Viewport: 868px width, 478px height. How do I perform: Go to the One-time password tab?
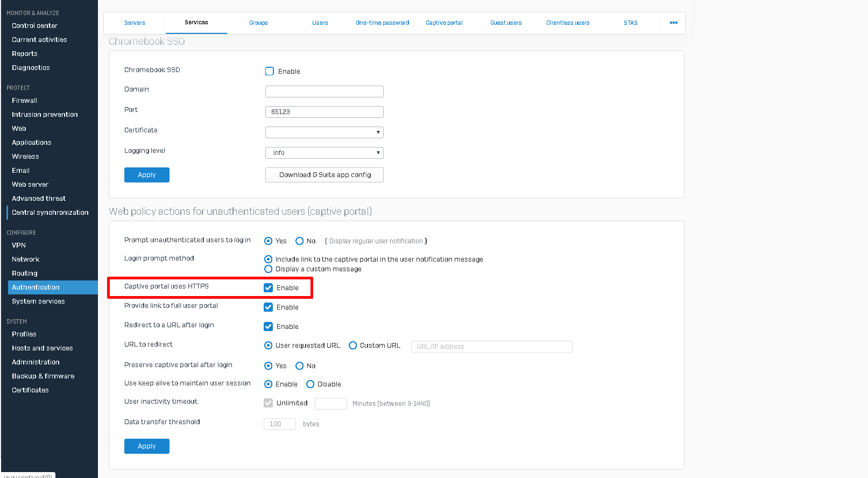coord(382,23)
